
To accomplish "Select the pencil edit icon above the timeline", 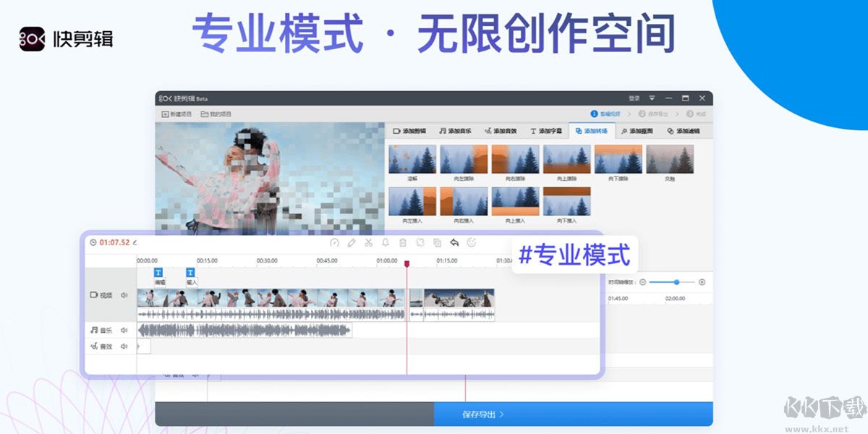I will click(x=352, y=244).
